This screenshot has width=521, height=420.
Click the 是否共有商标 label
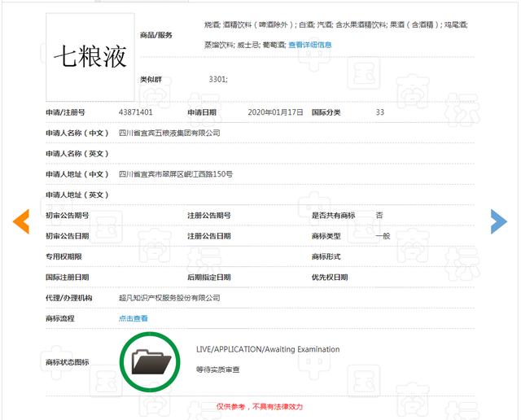[x=333, y=216]
